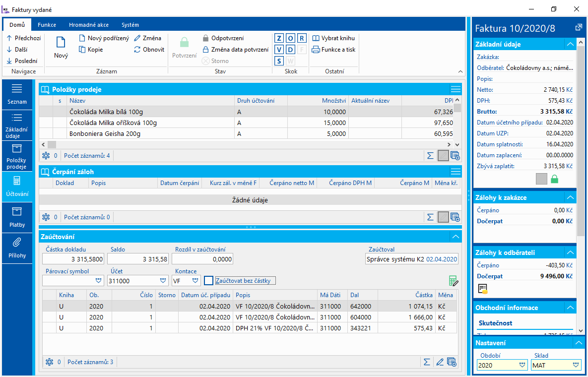Viewport: 588px width, 377px height.
Task: Open Položky prodeje hamburger menu
Action: 456,89
